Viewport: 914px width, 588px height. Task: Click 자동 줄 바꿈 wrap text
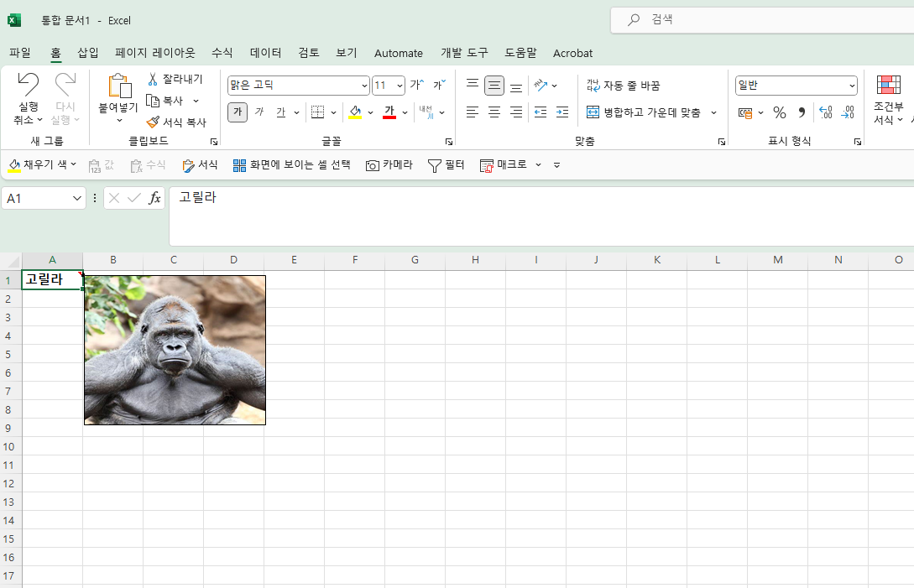623,86
